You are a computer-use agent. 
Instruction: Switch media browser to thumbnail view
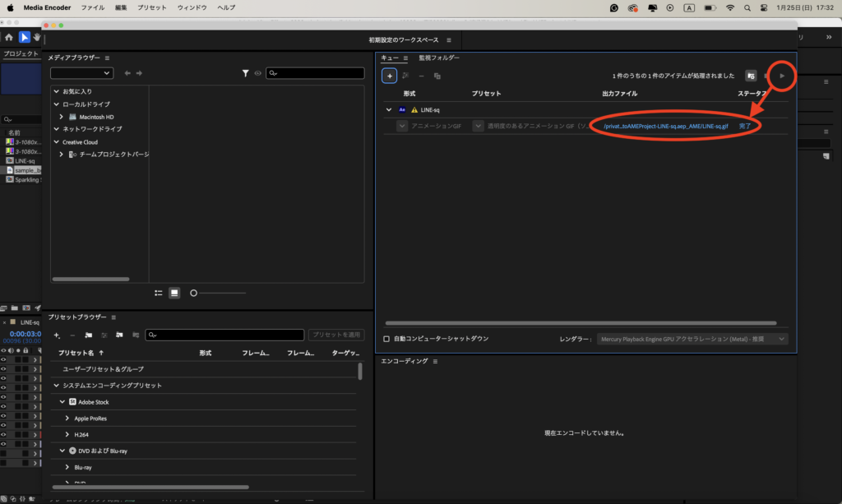click(174, 293)
